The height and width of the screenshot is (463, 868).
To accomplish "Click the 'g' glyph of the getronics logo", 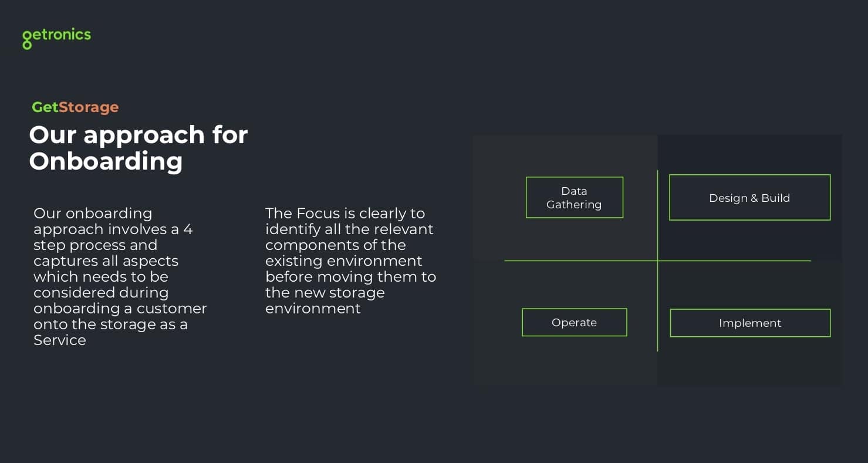I will pyautogui.click(x=27, y=39).
